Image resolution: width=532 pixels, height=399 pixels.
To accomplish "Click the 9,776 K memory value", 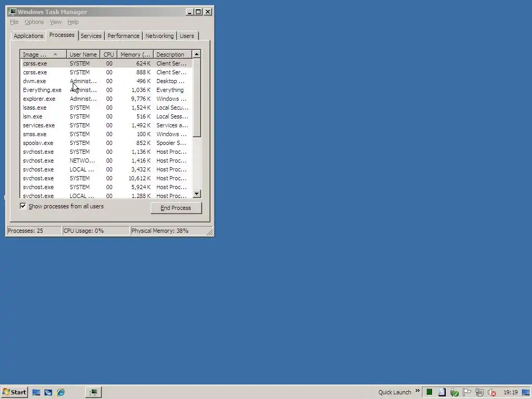I will [141, 99].
